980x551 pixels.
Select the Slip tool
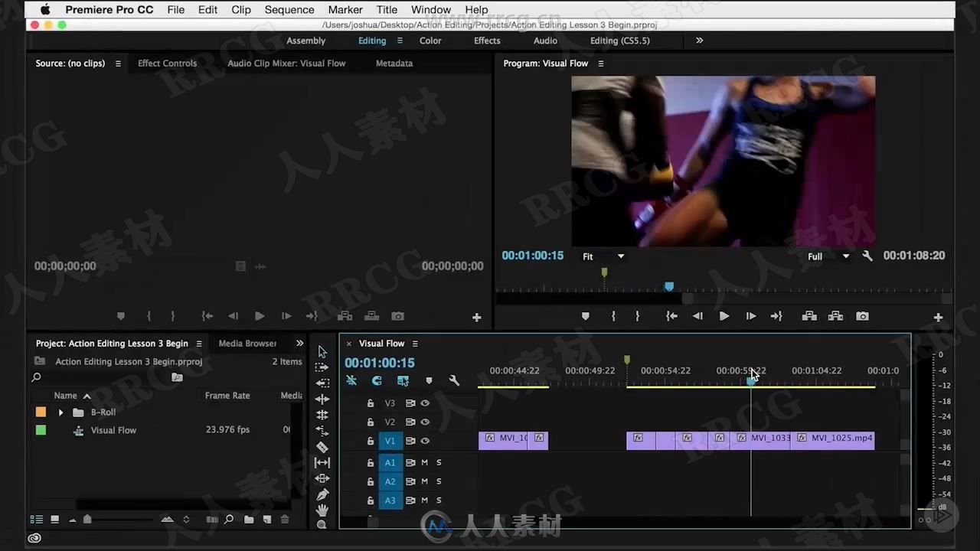tap(322, 462)
